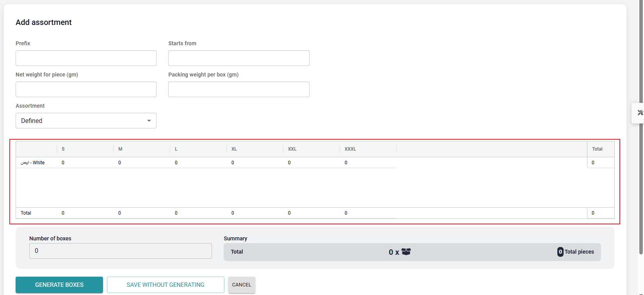Click SAVE WITHOUT GENERATING button

[165, 285]
